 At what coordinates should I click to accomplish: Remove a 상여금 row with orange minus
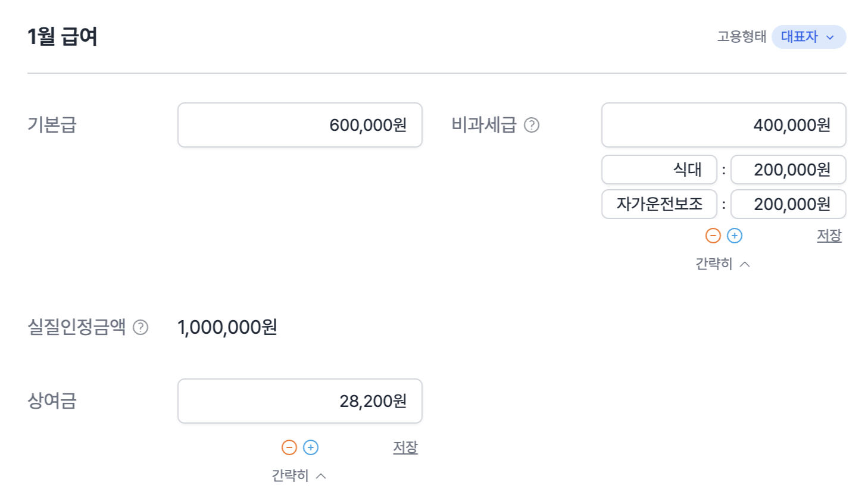289,447
